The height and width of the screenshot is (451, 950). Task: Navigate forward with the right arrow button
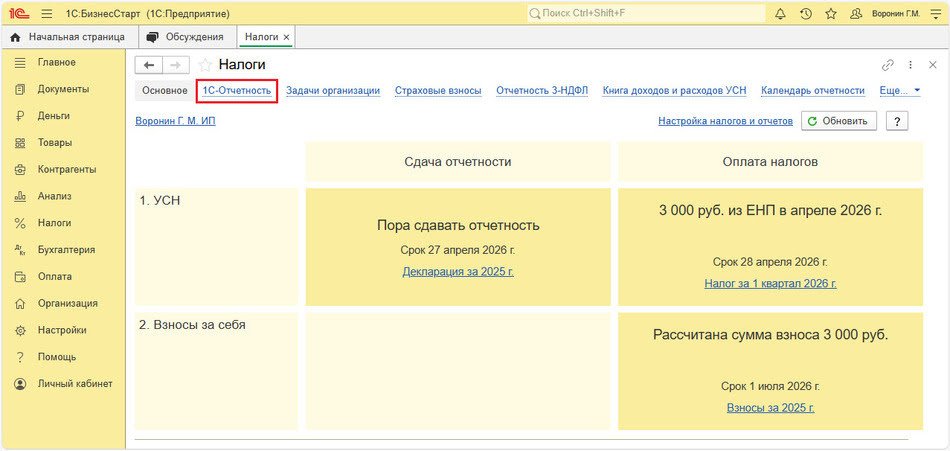coord(176,65)
